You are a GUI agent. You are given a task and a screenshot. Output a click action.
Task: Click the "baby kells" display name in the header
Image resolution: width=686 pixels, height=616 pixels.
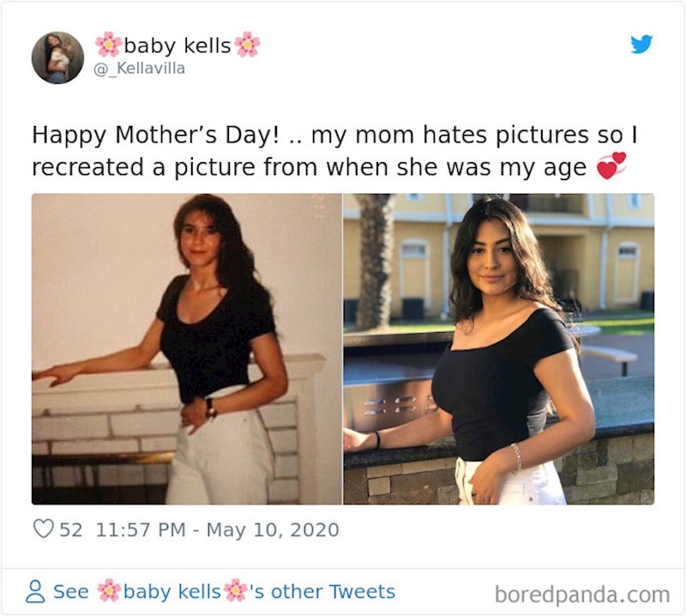(178, 45)
